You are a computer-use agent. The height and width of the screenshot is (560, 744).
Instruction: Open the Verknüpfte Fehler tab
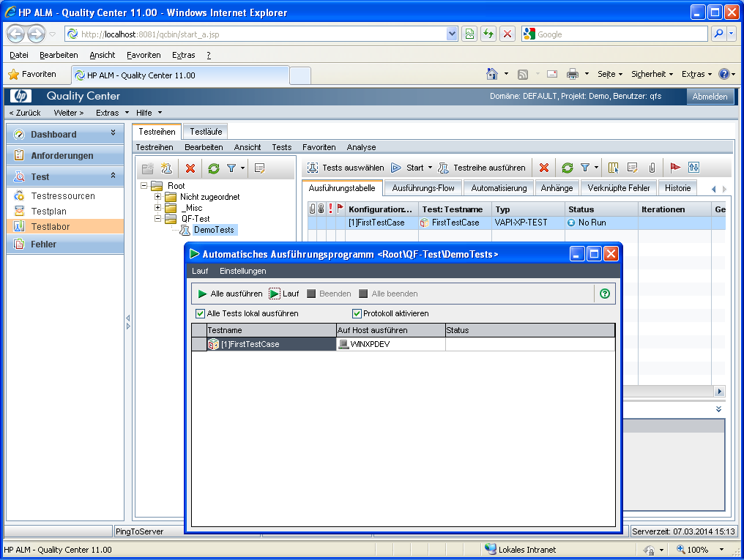click(x=619, y=188)
